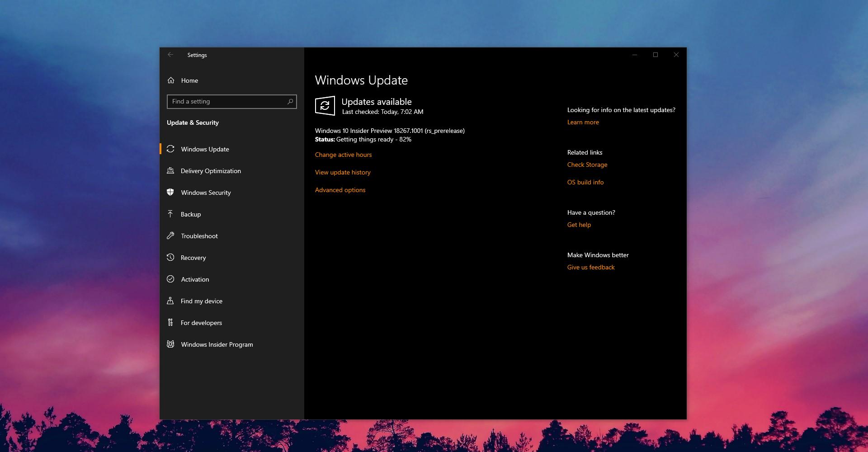The width and height of the screenshot is (868, 452).
Task: Maximize the Settings window
Action: (656, 55)
